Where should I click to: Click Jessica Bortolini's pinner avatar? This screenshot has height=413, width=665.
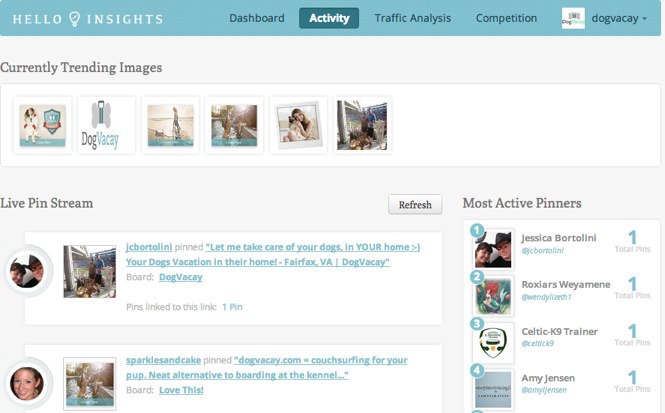[493, 249]
